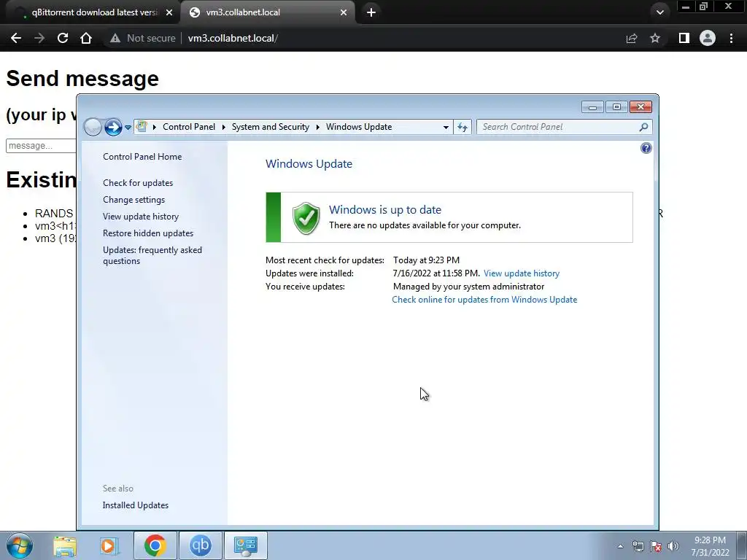Open Installed Updates link
This screenshot has height=560, width=747.
point(135,505)
